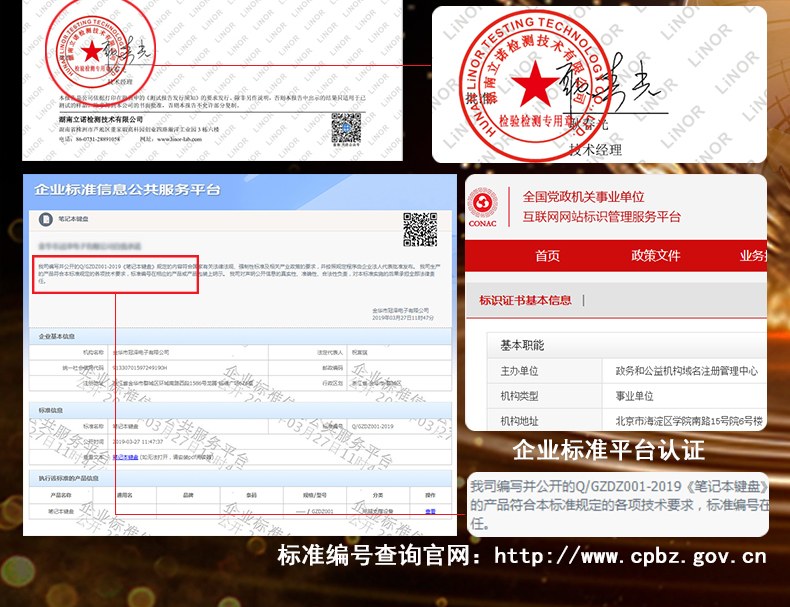Select the 标识证书基本信息 tab
The height and width of the screenshot is (607, 790).
(525, 301)
